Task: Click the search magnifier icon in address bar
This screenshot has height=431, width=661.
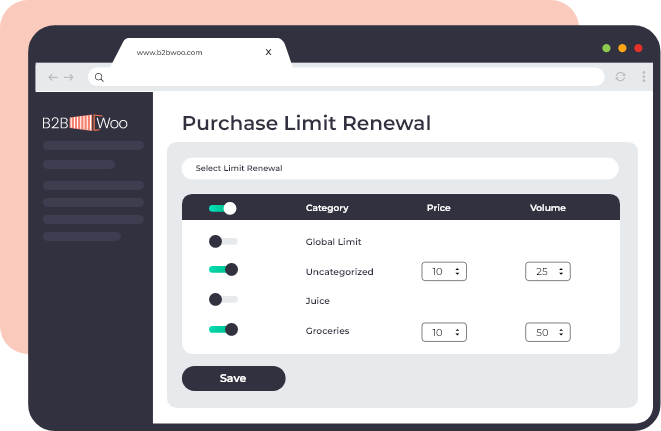Action: pos(99,77)
